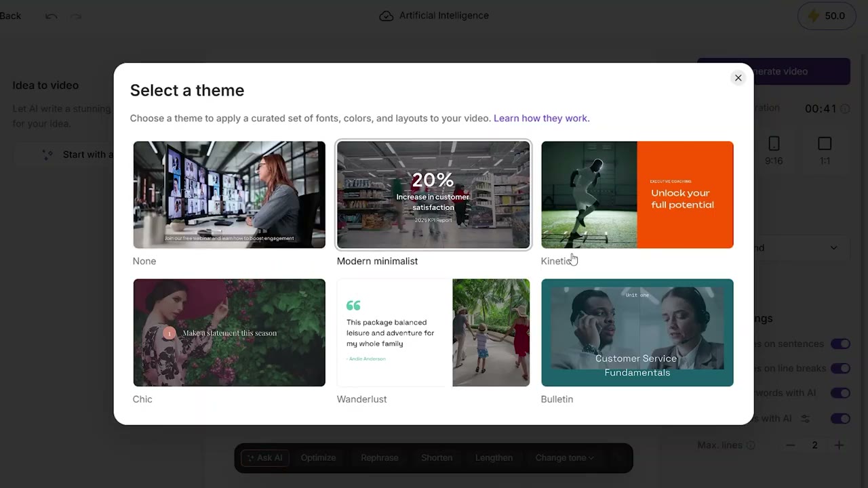Increase max lines with plus button
The height and width of the screenshot is (488, 868).
point(839,445)
